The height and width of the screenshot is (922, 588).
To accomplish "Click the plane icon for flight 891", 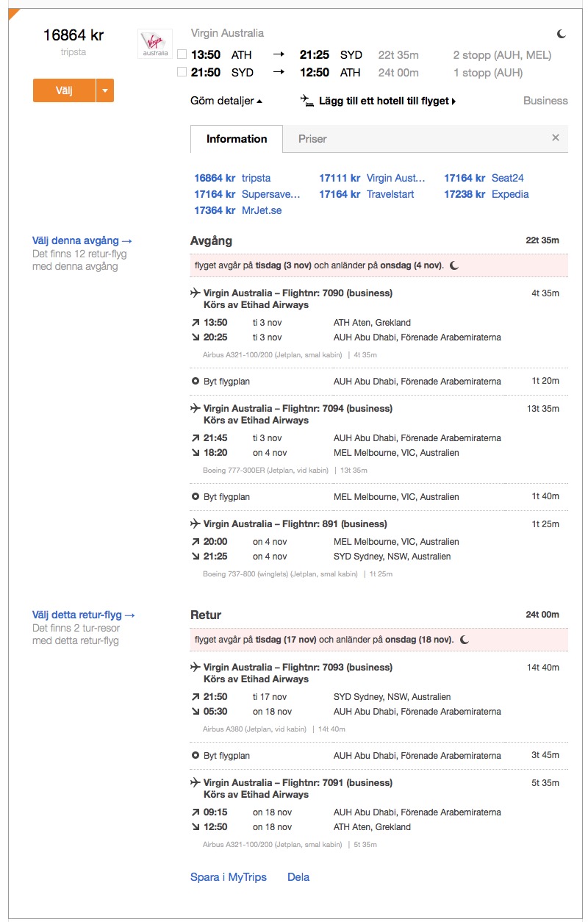I will click(x=195, y=524).
